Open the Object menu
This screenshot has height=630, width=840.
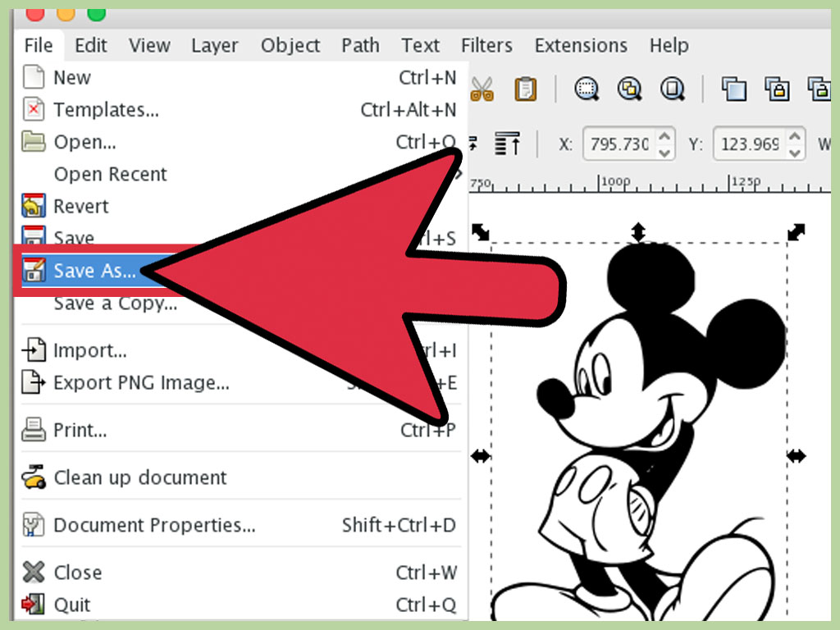tap(290, 46)
